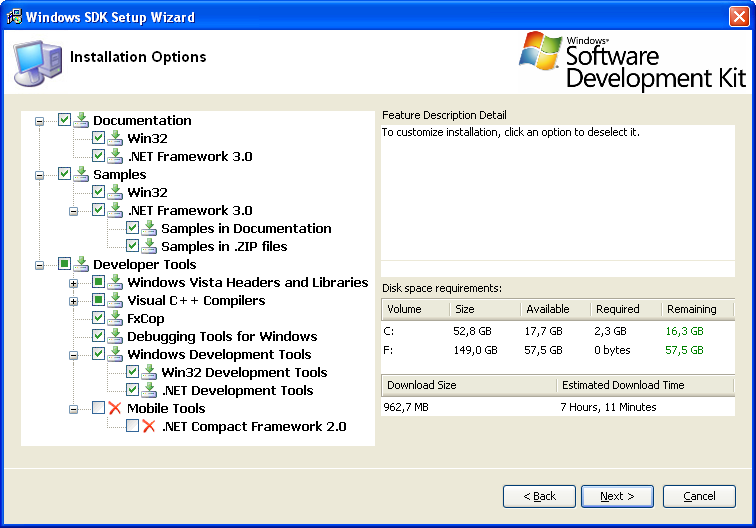The image size is (756, 528).
Task: Proceed by clicking Next
Action: (x=617, y=496)
